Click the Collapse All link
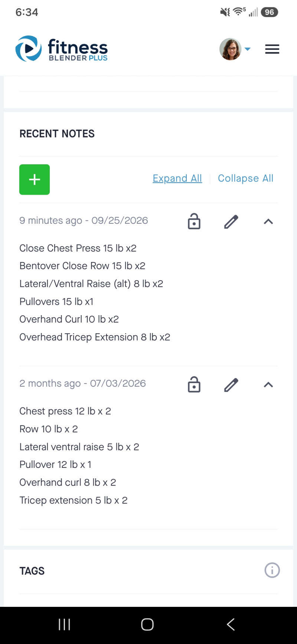Image resolution: width=297 pixels, height=644 pixels. tap(245, 178)
